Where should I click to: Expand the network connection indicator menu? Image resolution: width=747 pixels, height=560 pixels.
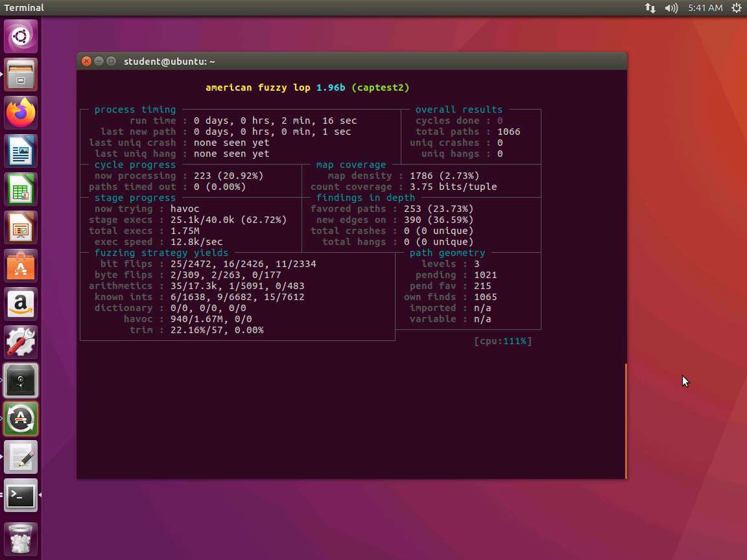(x=650, y=8)
